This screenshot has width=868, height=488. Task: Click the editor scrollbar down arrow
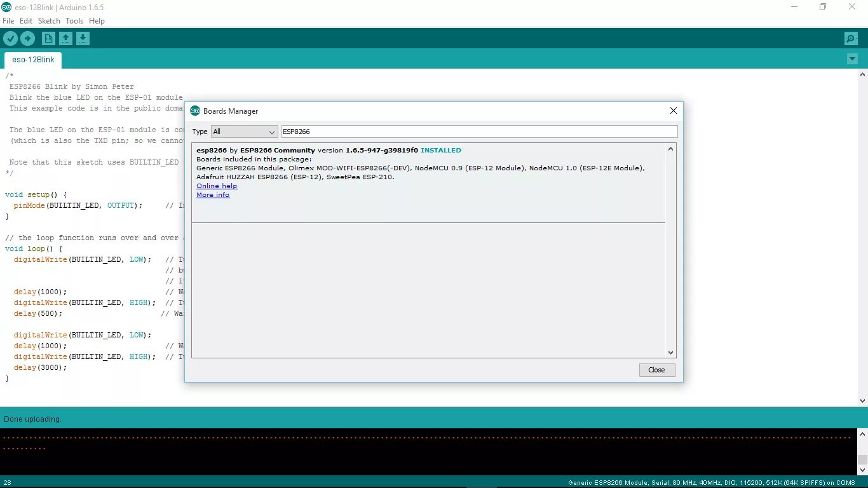point(862,401)
